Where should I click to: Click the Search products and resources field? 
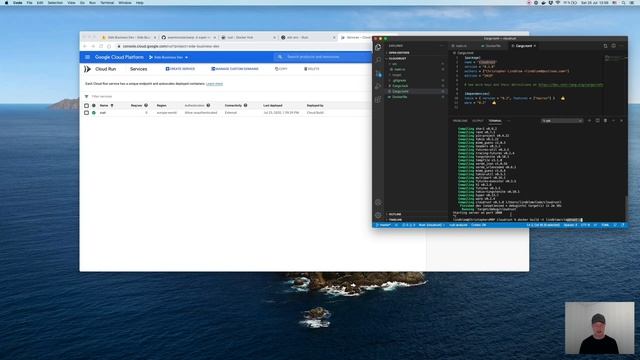pos(322,57)
